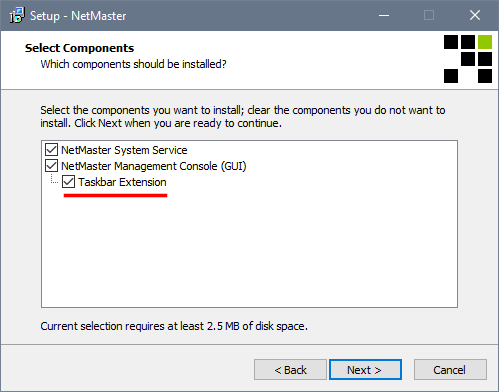Image resolution: width=499 pixels, height=392 pixels.
Task: Click the setup installer icon in title bar
Action: pos(17,15)
